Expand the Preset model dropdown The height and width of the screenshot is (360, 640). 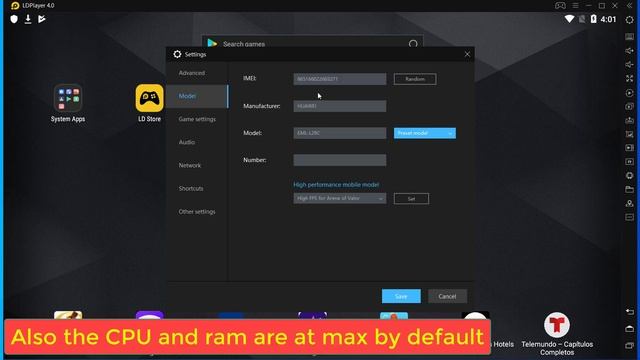(x=425, y=133)
